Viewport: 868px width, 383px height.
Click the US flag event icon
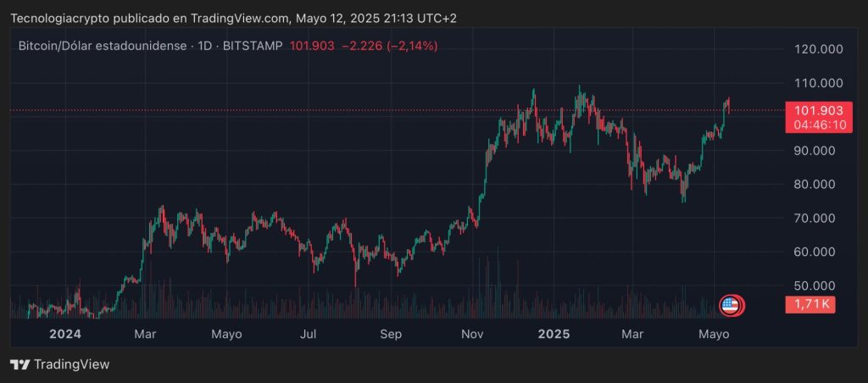[731, 305]
